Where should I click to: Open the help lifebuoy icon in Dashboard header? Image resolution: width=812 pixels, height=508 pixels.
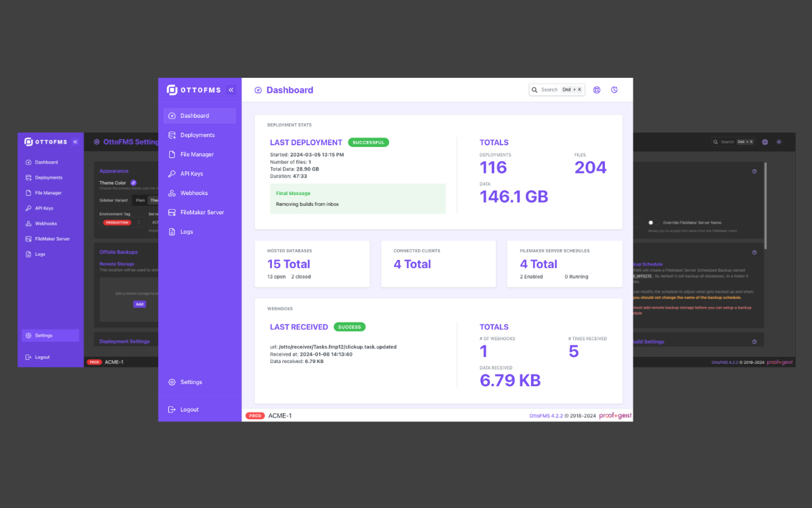click(x=597, y=89)
